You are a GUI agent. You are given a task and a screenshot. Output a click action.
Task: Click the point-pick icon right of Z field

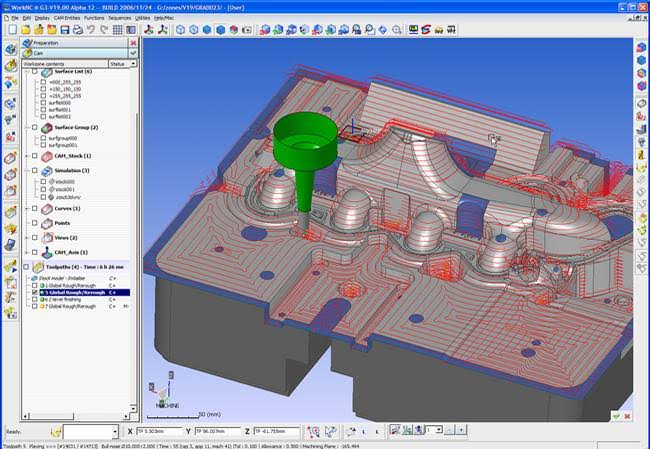point(313,431)
